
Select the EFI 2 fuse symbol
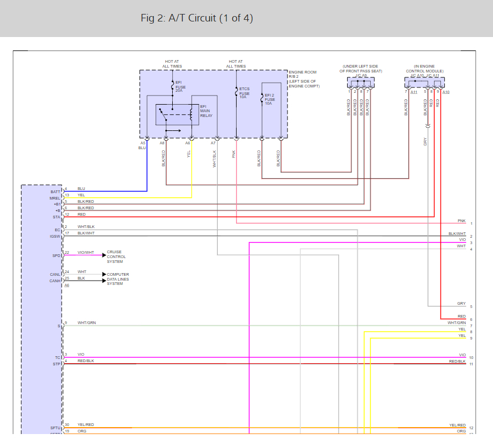tap(262, 98)
